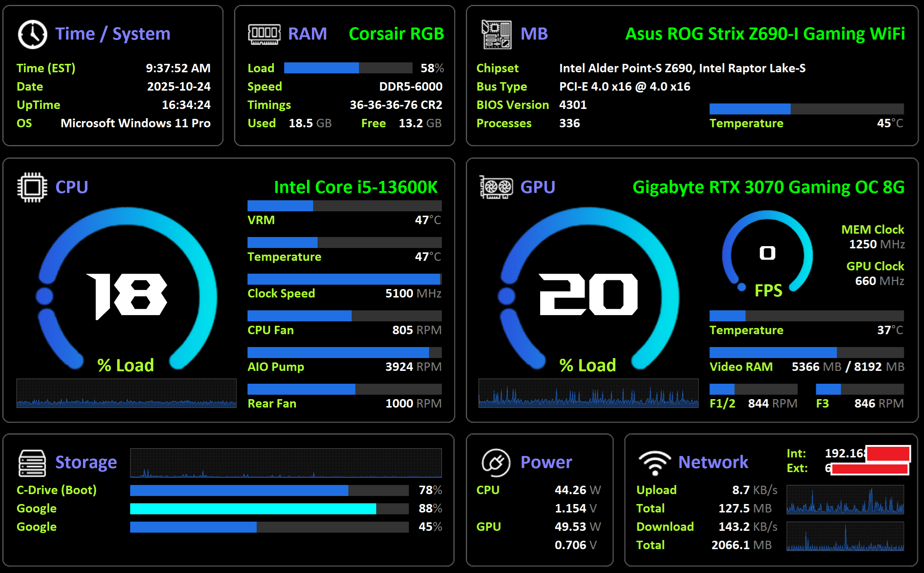
Task: Click the graphics card icon beside GPU
Action: coord(496,187)
